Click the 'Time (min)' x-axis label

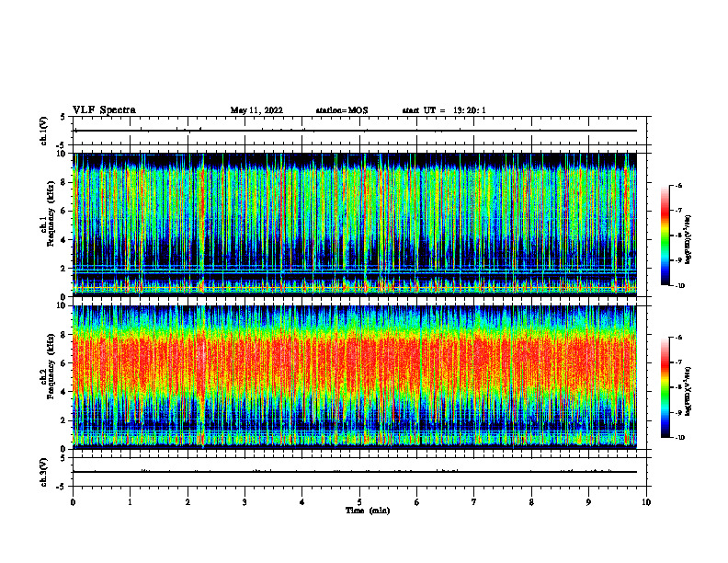(x=368, y=511)
